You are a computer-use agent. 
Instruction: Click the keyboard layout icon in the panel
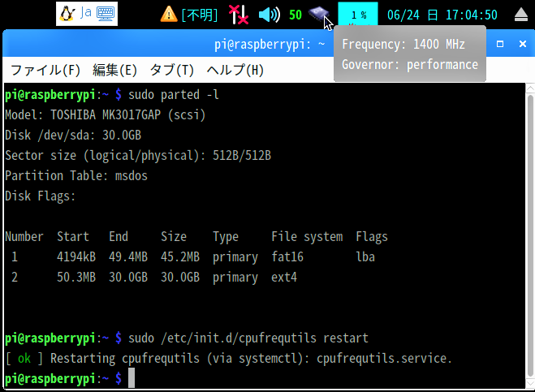(106, 14)
